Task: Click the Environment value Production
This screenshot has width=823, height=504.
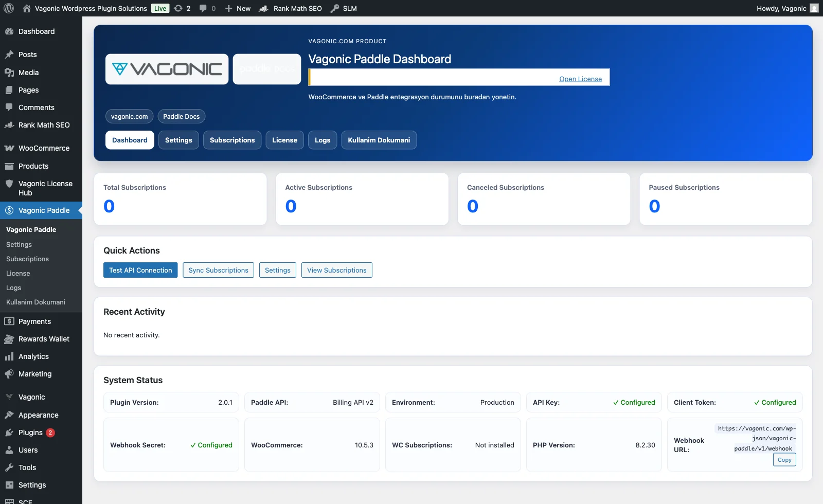Action: click(x=497, y=402)
